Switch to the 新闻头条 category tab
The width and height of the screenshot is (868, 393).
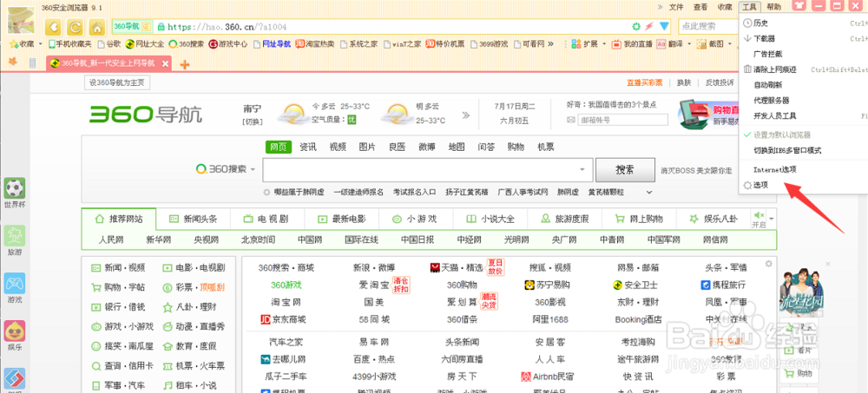click(194, 219)
